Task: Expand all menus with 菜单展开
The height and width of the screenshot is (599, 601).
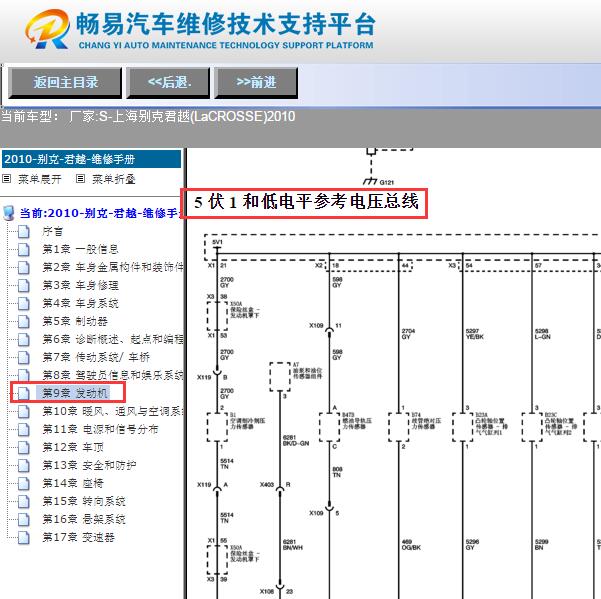Action: (x=39, y=179)
